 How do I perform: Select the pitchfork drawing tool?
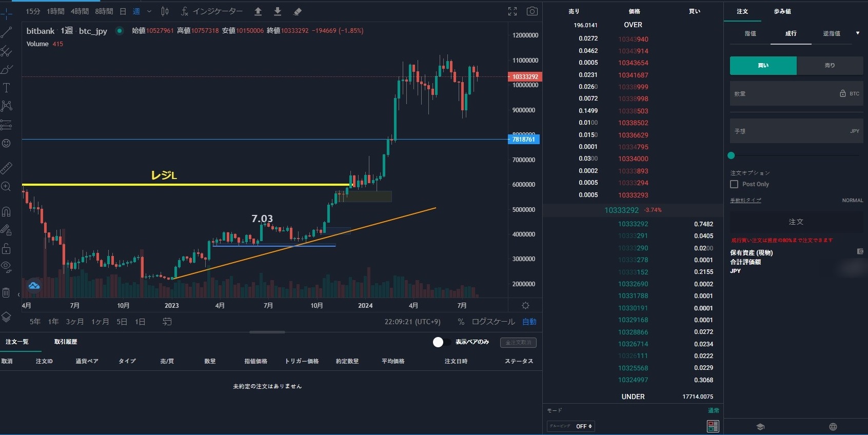(6, 50)
